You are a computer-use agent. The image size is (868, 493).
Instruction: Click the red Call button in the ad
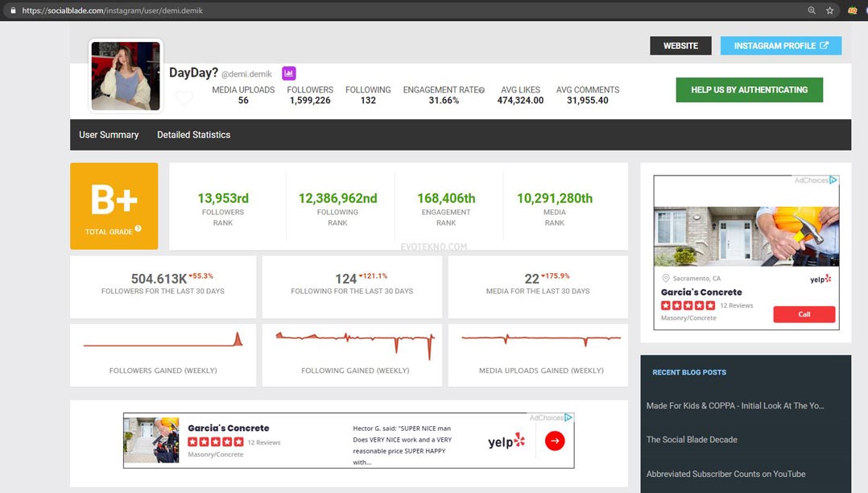[804, 315]
